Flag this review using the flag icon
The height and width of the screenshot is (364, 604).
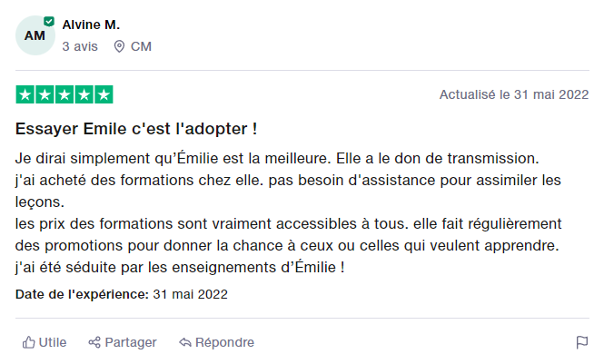[581, 342]
